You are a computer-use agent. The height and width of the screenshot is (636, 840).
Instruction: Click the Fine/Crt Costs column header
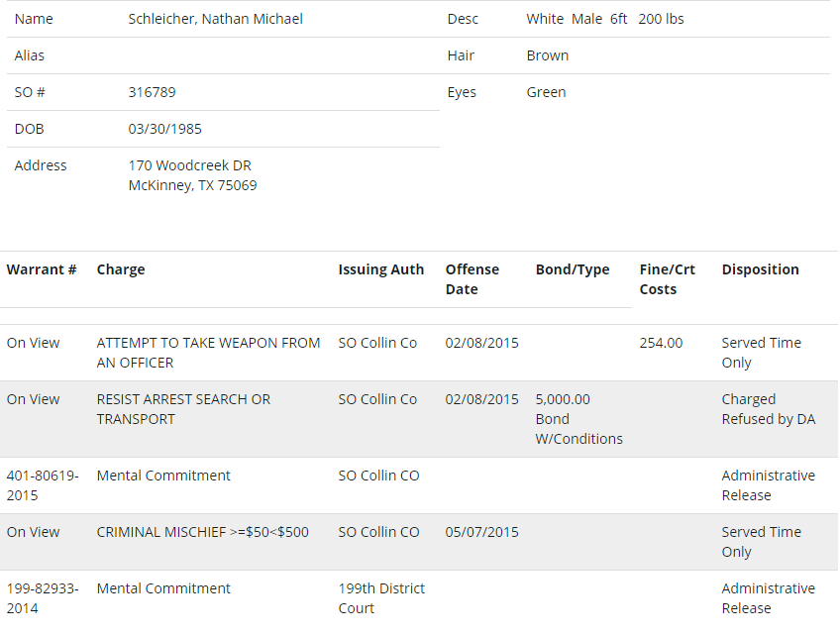(x=667, y=279)
